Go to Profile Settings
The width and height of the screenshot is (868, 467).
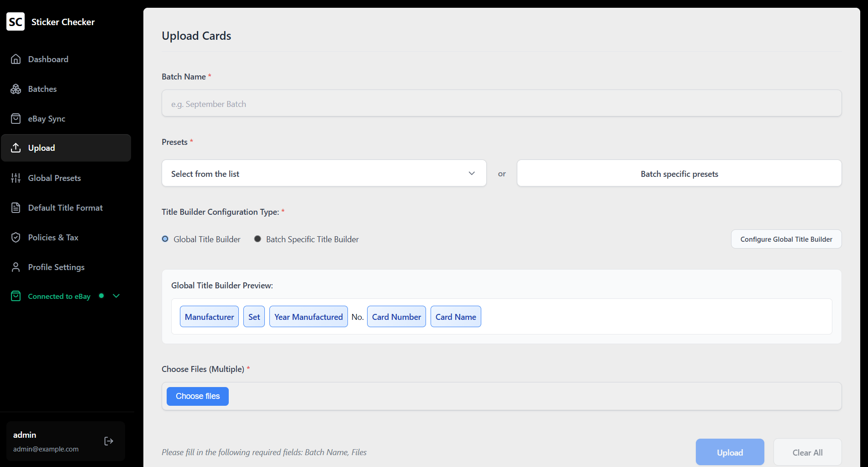click(66, 267)
